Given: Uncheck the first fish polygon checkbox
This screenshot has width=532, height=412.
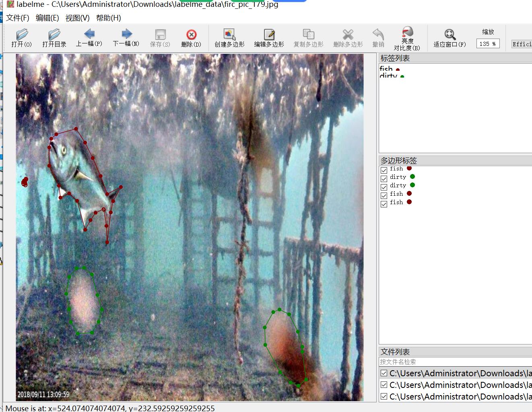Looking at the screenshot, I should click(384, 170).
